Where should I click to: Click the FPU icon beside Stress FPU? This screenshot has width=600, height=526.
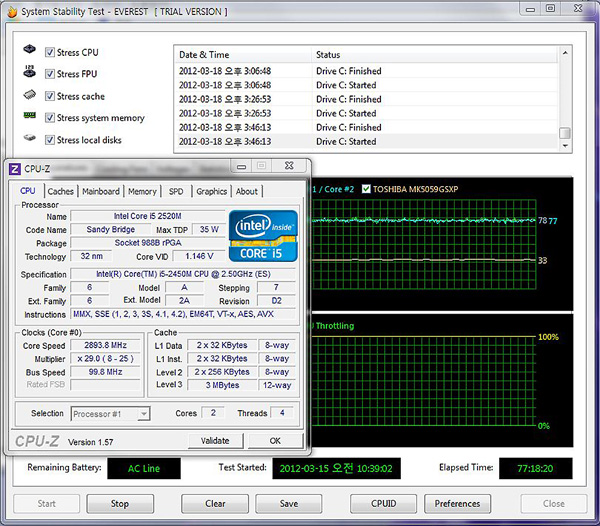click(x=29, y=71)
